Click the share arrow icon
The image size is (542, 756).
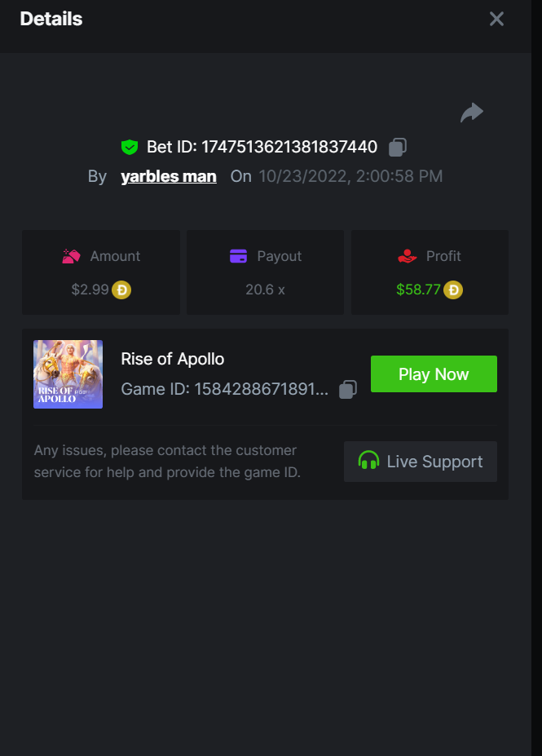[472, 113]
